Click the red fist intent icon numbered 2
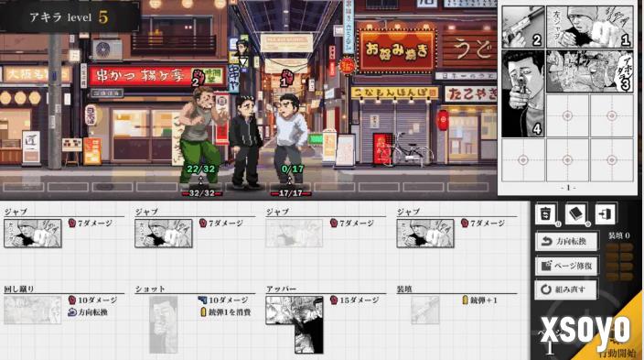This screenshot has height=360, width=644. (x=198, y=78)
